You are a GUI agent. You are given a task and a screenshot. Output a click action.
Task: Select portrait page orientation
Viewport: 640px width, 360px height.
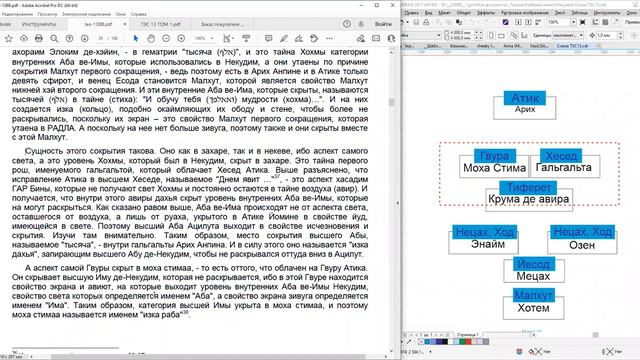[491, 36]
